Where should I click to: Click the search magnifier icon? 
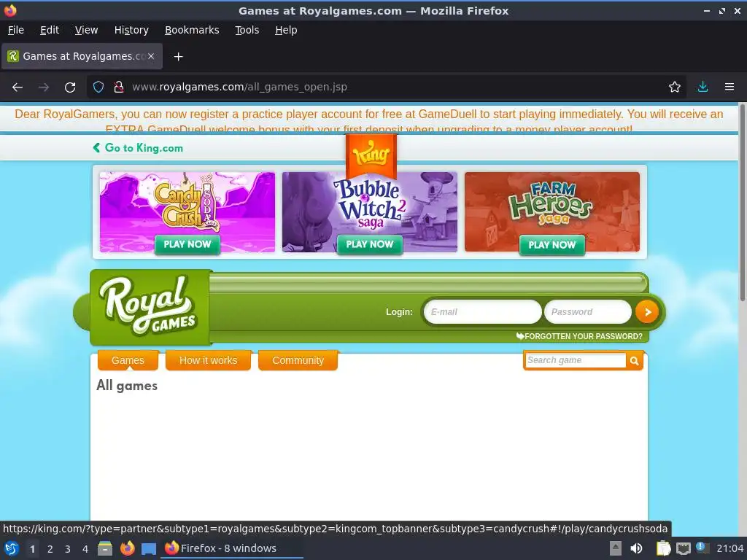(634, 361)
